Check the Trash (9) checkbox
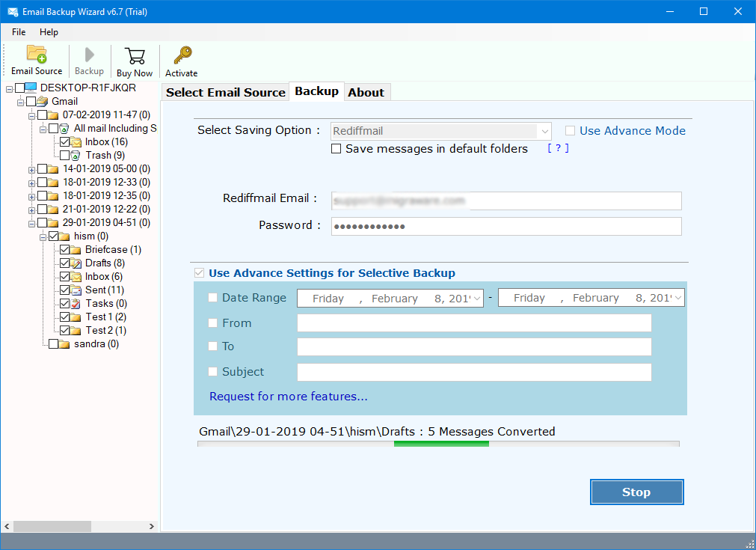Viewport: 756px width, 550px height. pos(64,156)
